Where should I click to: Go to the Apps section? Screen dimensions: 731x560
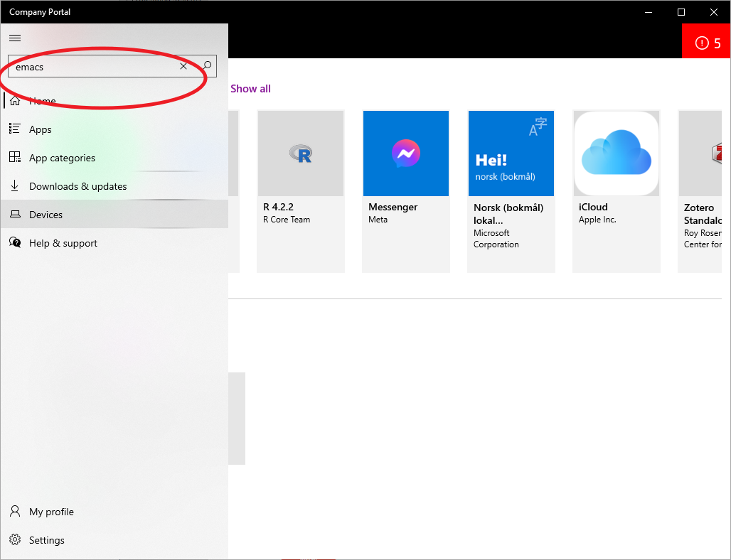coord(114,129)
